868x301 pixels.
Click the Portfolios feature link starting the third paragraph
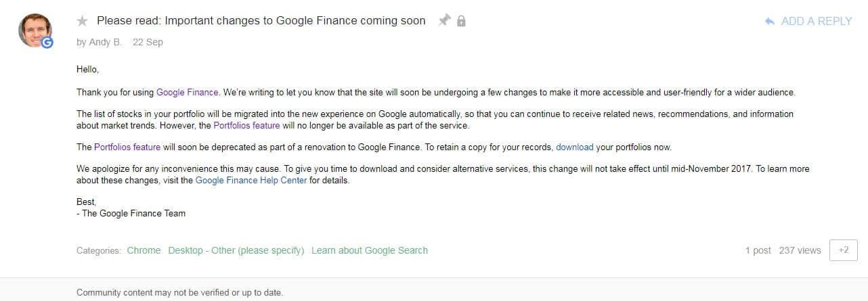(127, 147)
